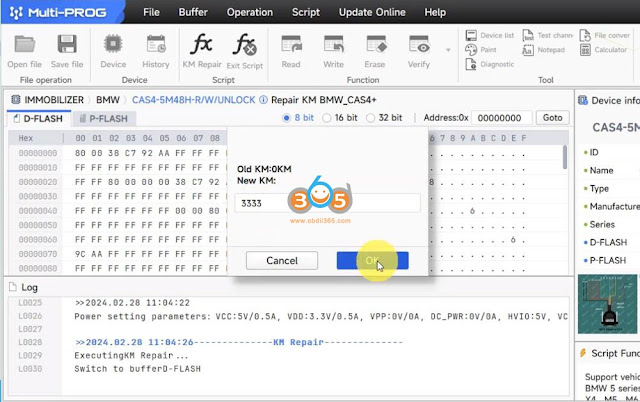The image size is (640, 402).
Task: Click the BMW breadcrumb link
Action: (108, 100)
